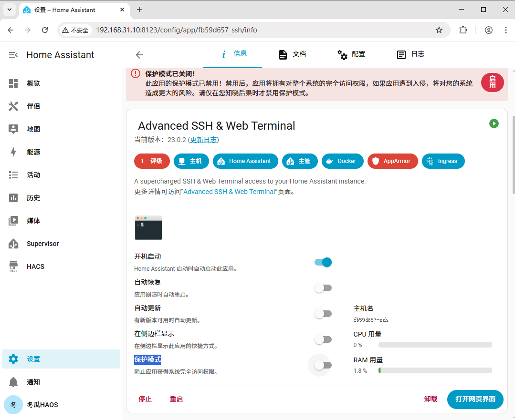
Task: Click the 重启 restart button
Action: click(176, 399)
